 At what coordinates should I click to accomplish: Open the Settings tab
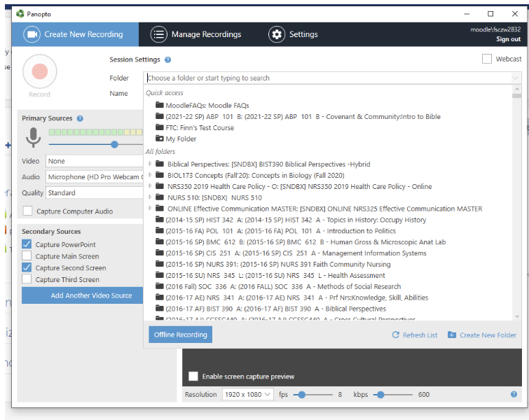[293, 34]
